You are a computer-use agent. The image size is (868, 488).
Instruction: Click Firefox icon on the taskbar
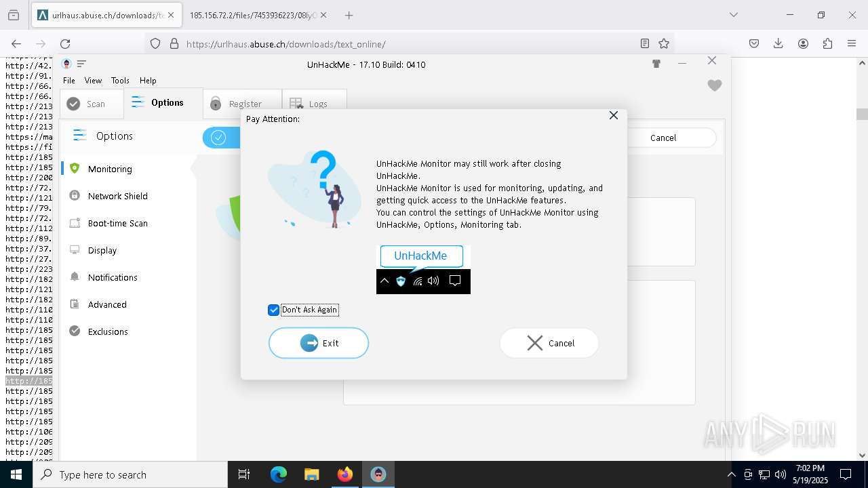click(x=345, y=474)
